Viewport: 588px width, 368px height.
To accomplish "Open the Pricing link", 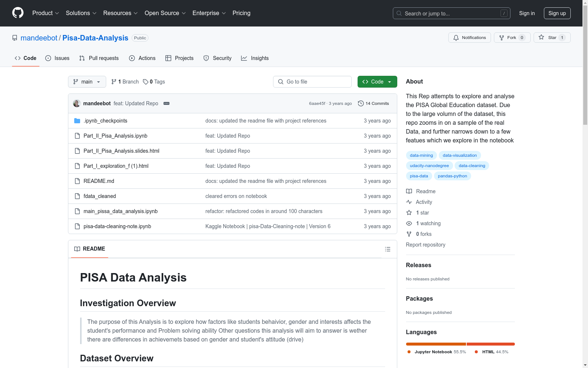I will click(x=241, y=13).
